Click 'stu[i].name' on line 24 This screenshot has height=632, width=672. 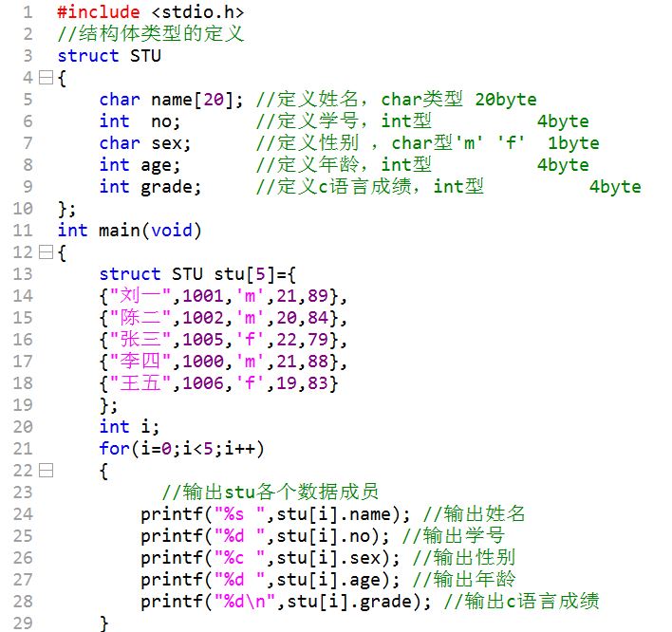pyautogui.click(x=333, y=514)
